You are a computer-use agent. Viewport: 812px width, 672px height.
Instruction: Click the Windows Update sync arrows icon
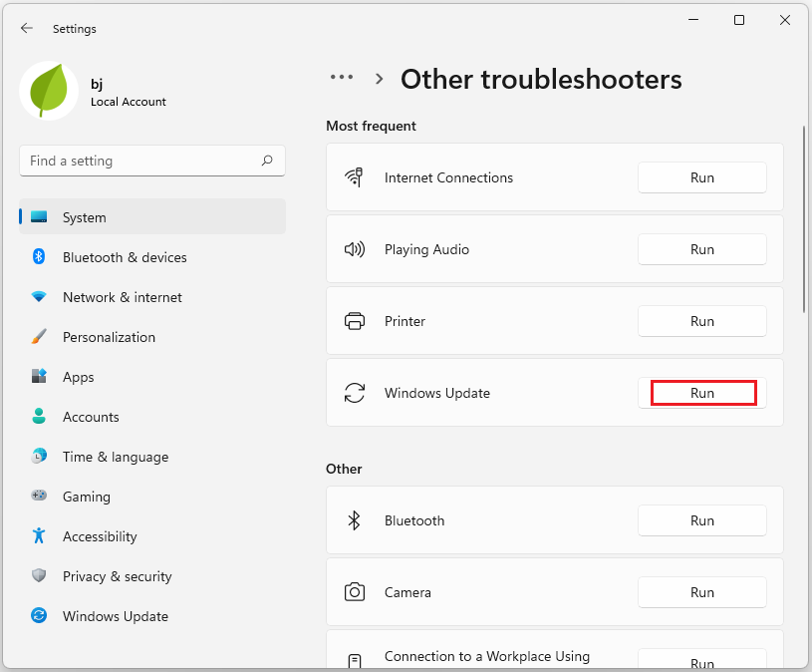[355, 393]
